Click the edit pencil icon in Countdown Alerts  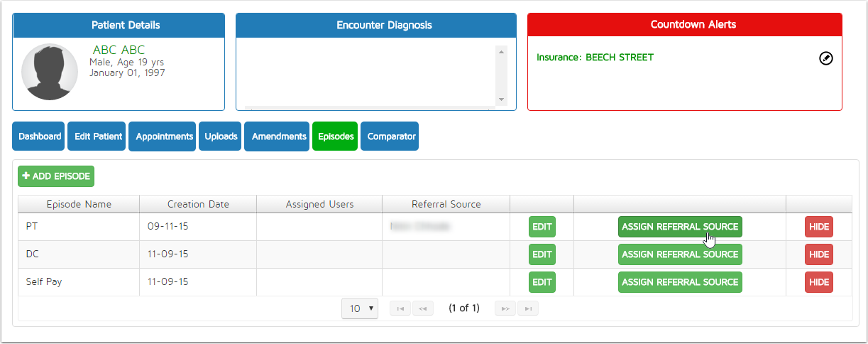pos(825,58)
